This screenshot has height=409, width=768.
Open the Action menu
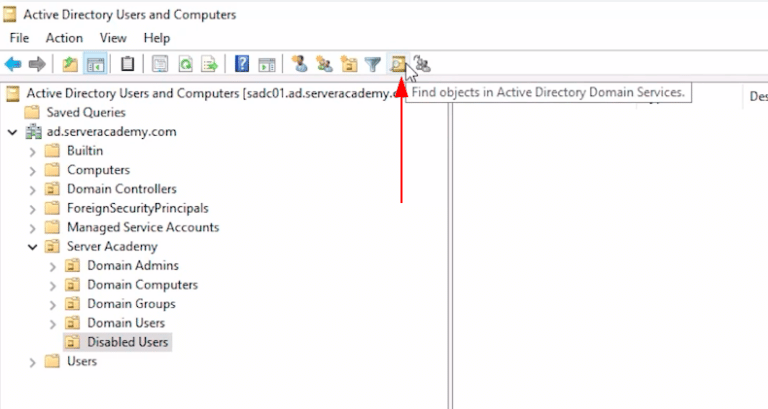point(64,38)
